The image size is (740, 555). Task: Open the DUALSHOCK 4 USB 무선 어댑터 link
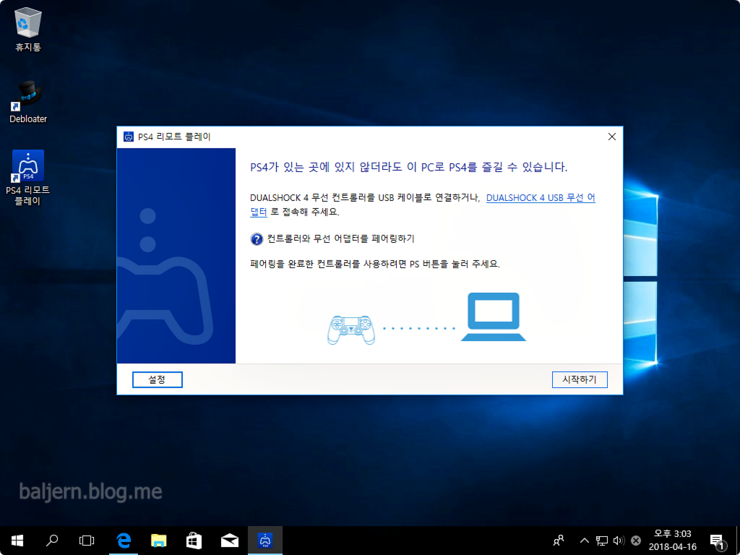(x=540, y=198)
